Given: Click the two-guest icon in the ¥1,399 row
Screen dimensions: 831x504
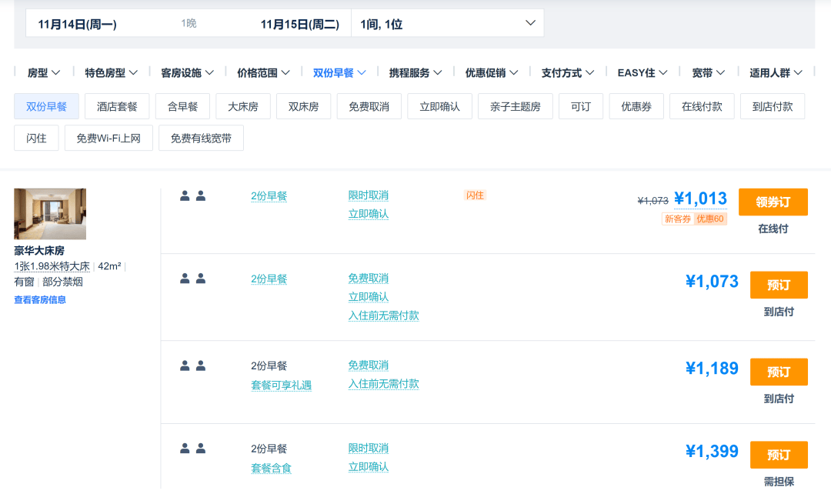Looking at the screenshot, I should pos(192,449).
